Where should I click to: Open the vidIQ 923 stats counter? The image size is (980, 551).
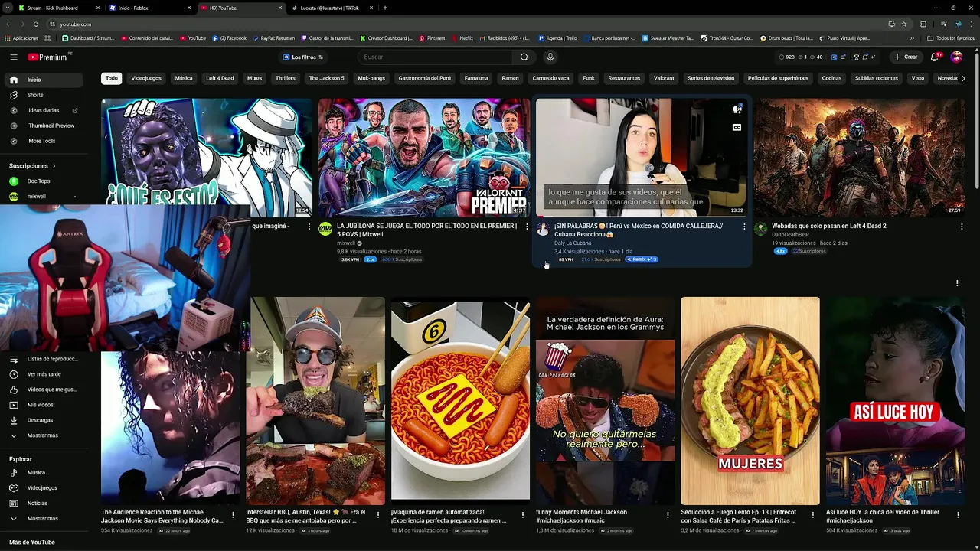[x=786, y=57]
